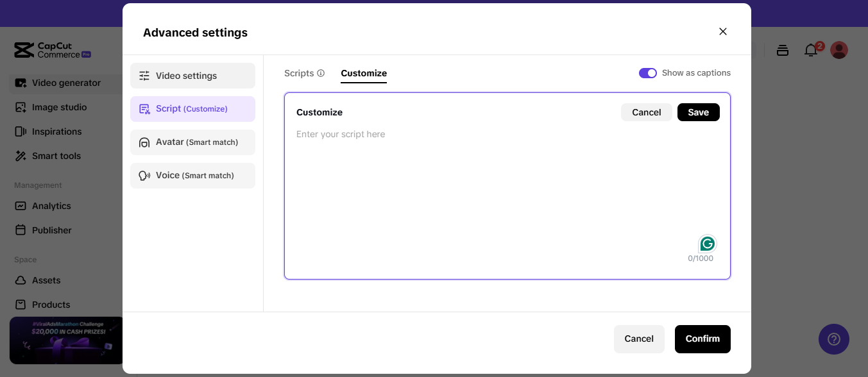Image resolution: width=868 pixels, height=377 pixels.
Task: Open Analytics in the sidebar
Action: tap(51, 206)
